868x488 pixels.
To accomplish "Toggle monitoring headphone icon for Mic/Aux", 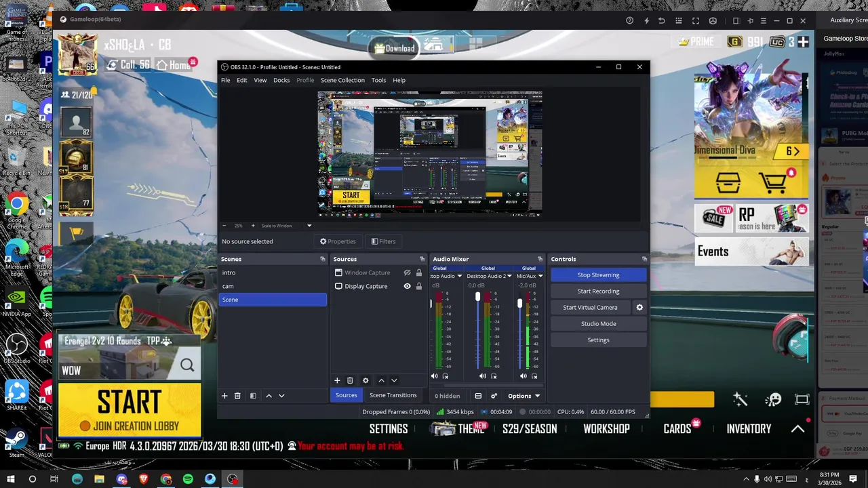I will click(534, 376).
